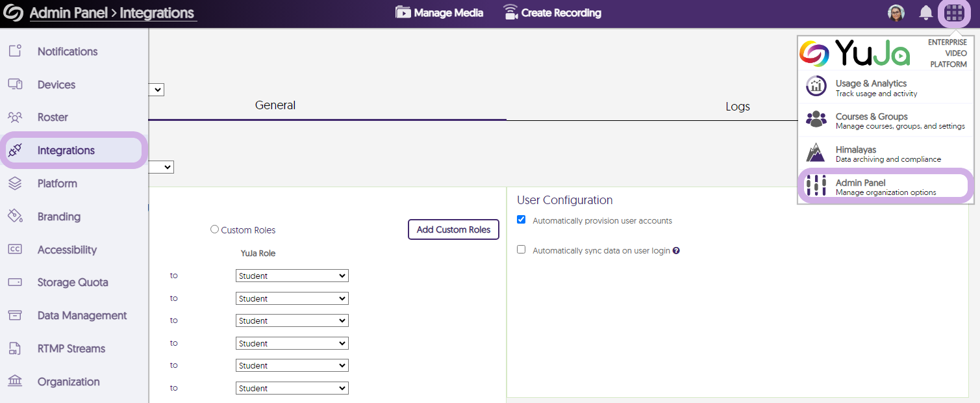Select the Custom Roles radio button
Viewport: 980px width, 403px height.
[215, 229]
